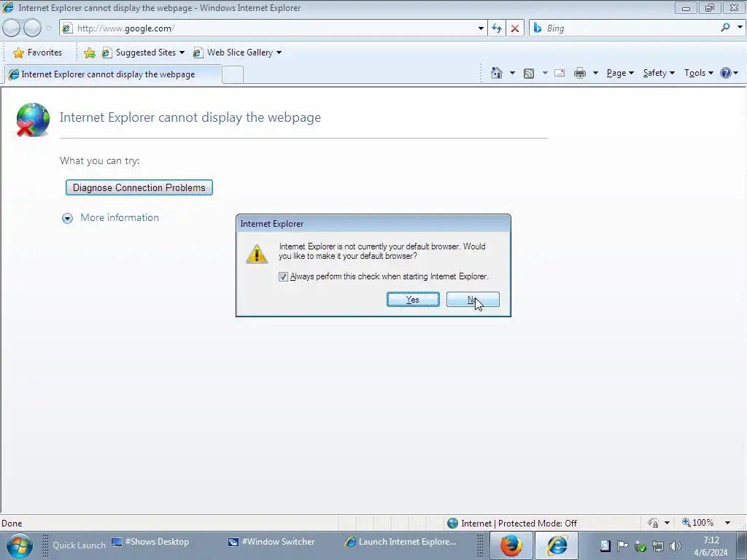
Task: Open the search provider dropdown arrow
Action: coord(740,28)
